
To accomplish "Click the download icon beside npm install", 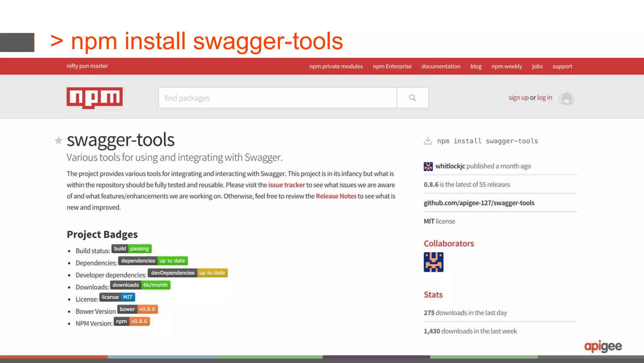I will pyautogui.click(x=428, y=141).
